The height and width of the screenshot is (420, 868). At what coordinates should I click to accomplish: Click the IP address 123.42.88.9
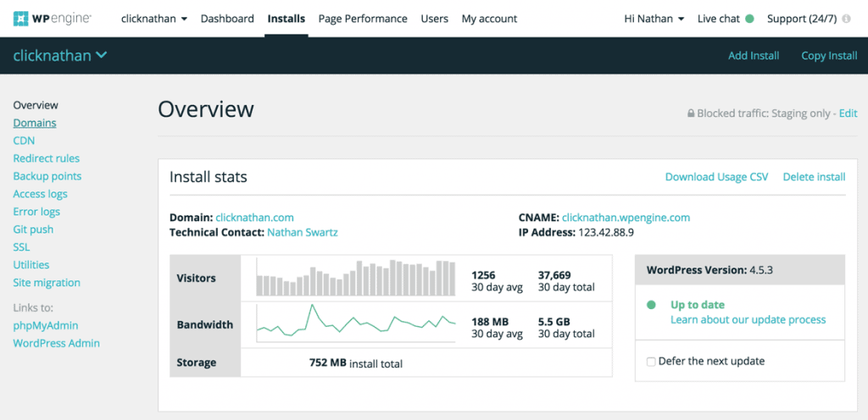click(605, 233)
